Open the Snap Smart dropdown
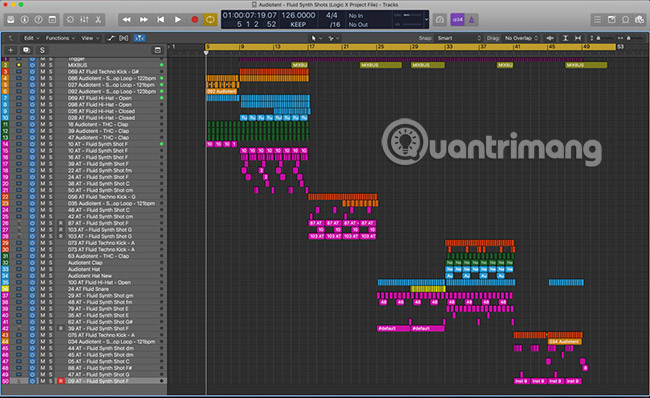The height and width of the screenshot is (398, 650). click(x=458, y=38)
